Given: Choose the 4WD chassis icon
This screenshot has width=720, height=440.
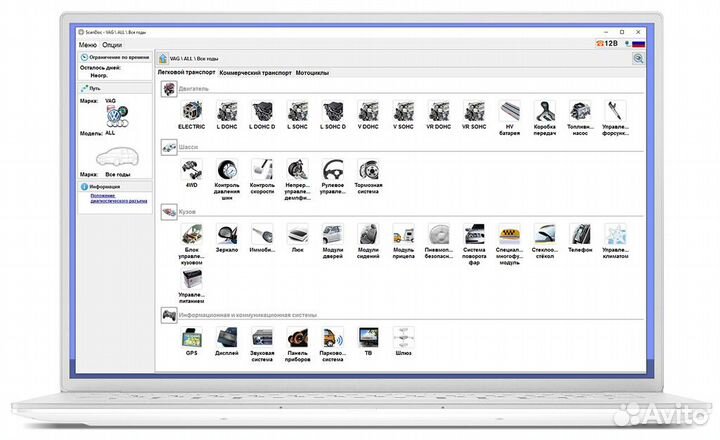Looking at the screenshot, I should click(191, 170).
